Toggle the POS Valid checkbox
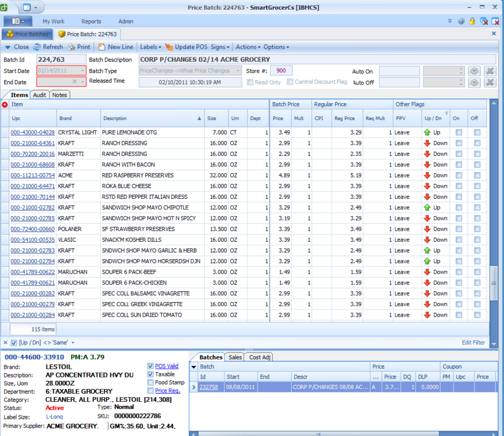 (150, 366)
